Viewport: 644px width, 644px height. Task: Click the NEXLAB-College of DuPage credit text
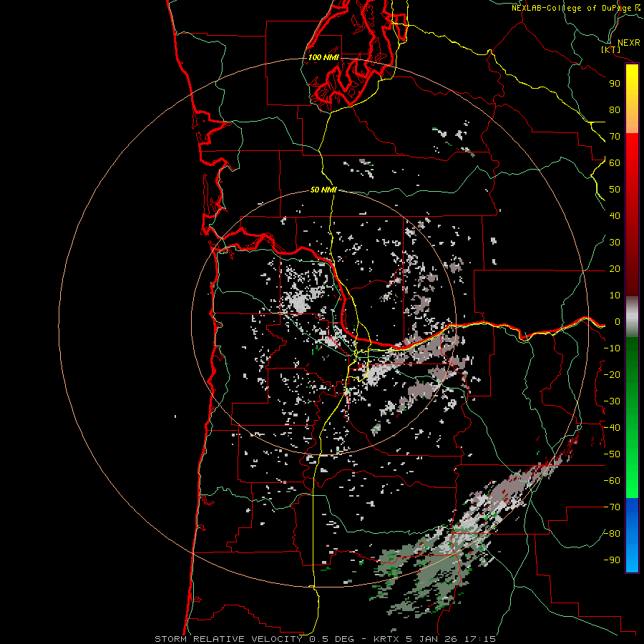[576, 8]
